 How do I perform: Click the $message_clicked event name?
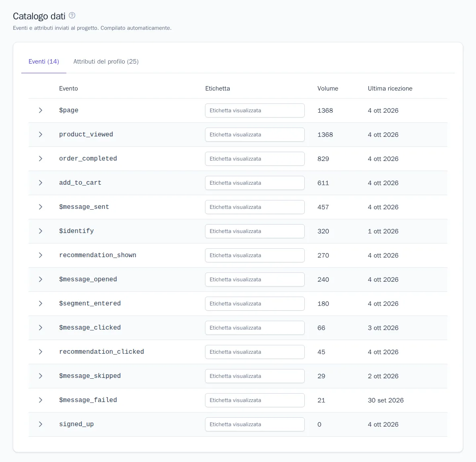point(90,328)
